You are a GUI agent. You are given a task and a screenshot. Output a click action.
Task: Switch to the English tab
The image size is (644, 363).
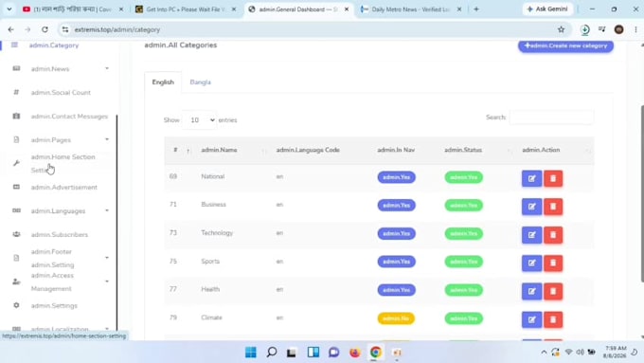coord(163,82)
